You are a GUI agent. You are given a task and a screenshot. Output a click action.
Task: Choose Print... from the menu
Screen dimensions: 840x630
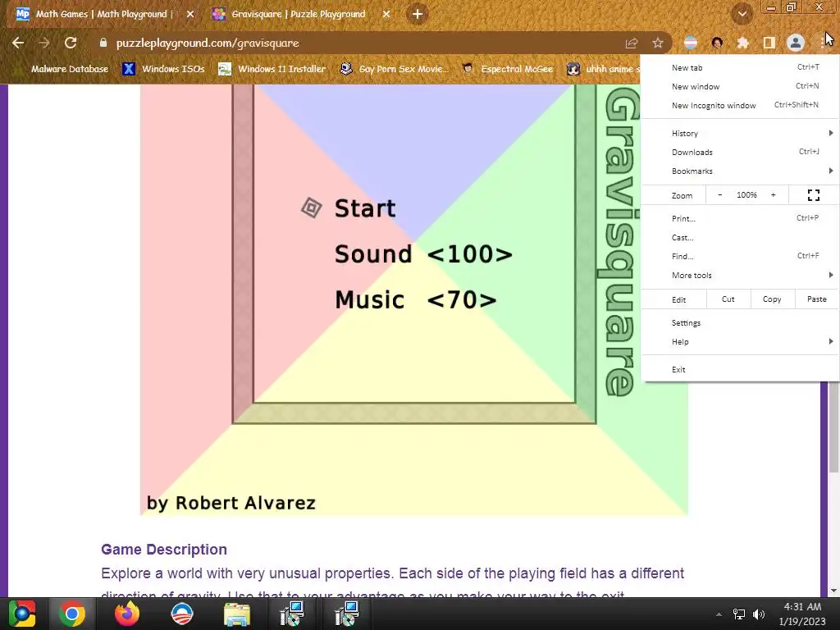(x=740, y=218)
